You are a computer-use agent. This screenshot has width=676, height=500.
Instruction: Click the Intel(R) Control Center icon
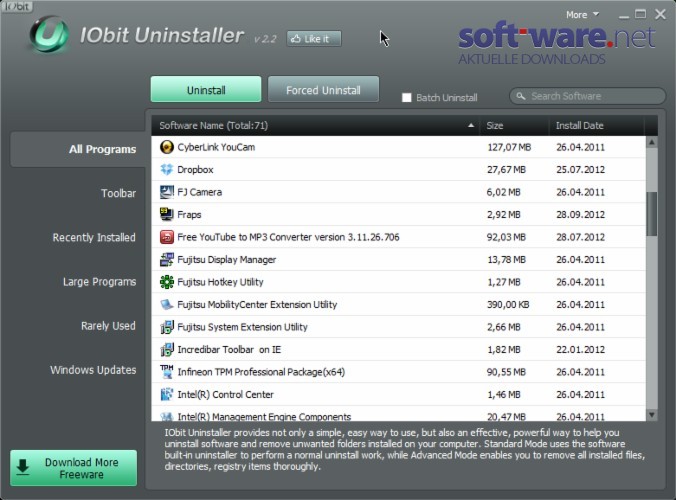(x=166, y=394)
